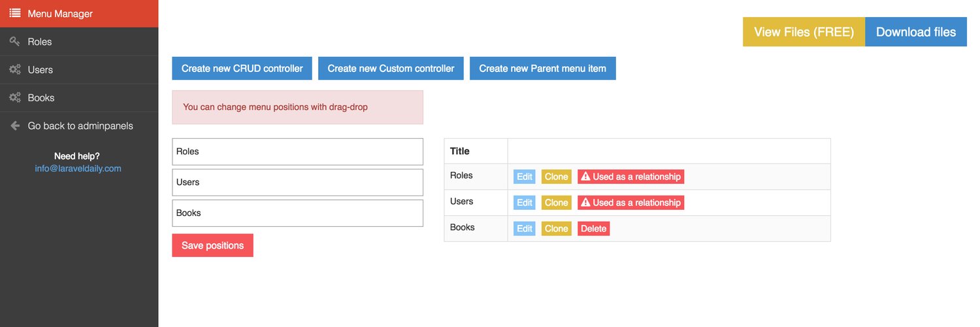Screen dimensions: 980x327
Task: Edit the Books menu entry
Action: coord(525,229)
